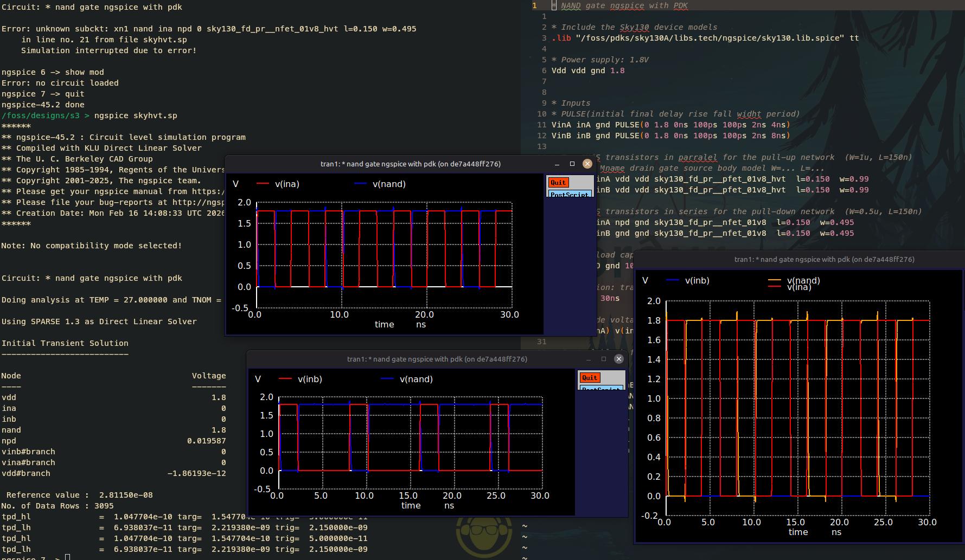Click the red v(inb) legend line in bottom plot

(285, 379)
